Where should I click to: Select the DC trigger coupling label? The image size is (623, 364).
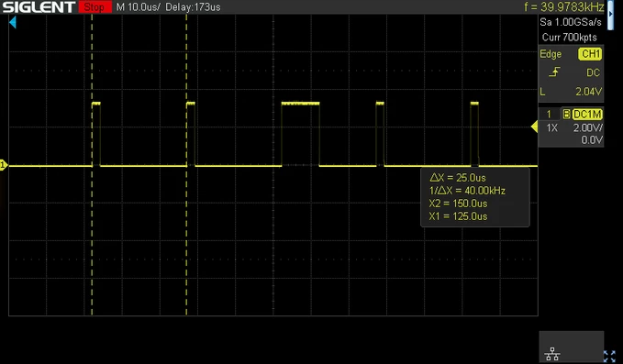[x=594, y=72]
